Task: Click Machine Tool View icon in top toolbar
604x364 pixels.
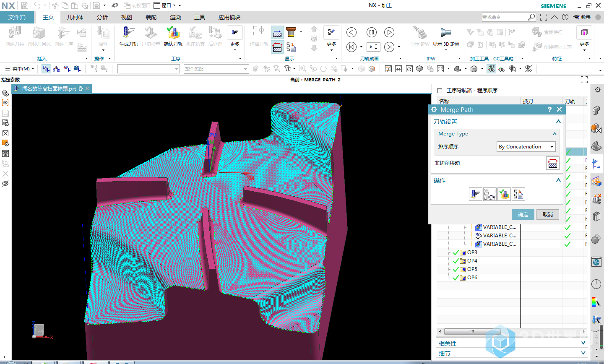Action: pyautogui.click(x=57, y=69)
